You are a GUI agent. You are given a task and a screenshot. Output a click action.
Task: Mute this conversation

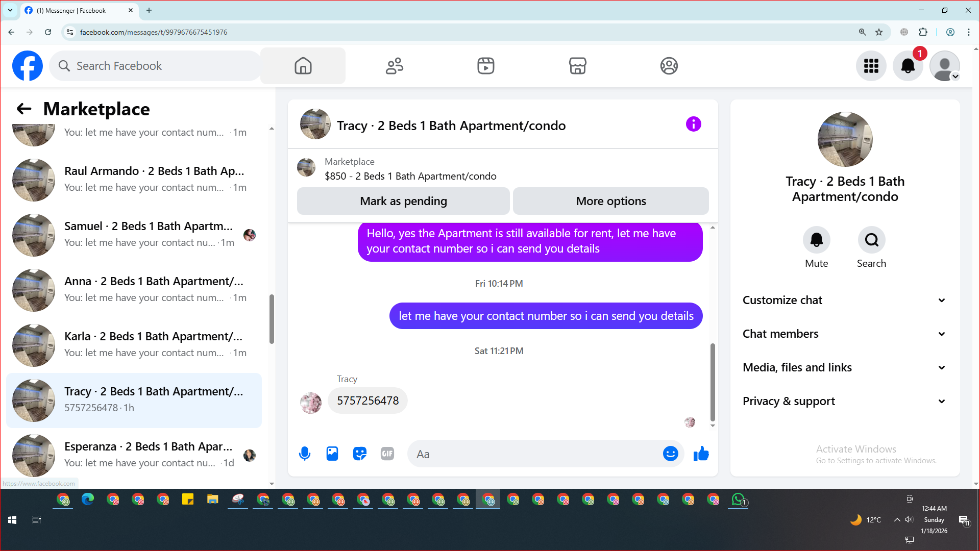click(x=816, y=240)
